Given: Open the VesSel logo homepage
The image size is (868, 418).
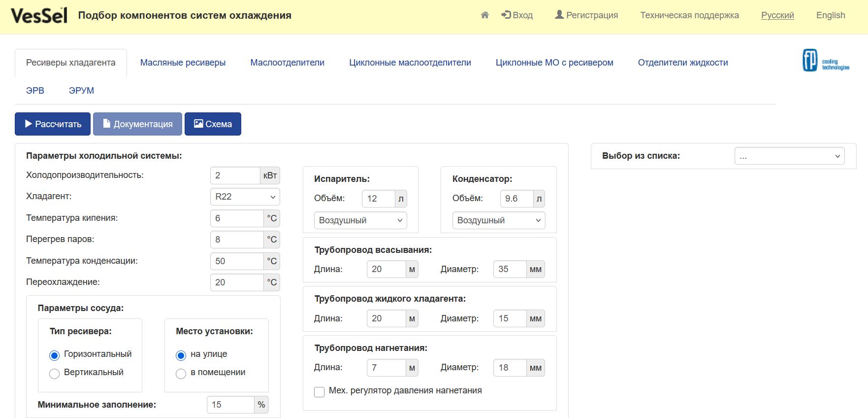Looking at the screenshot, I should (x=39, y=16).
